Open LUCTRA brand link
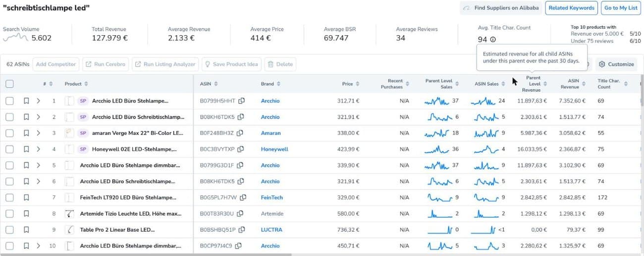 click(x=271, y=230)
